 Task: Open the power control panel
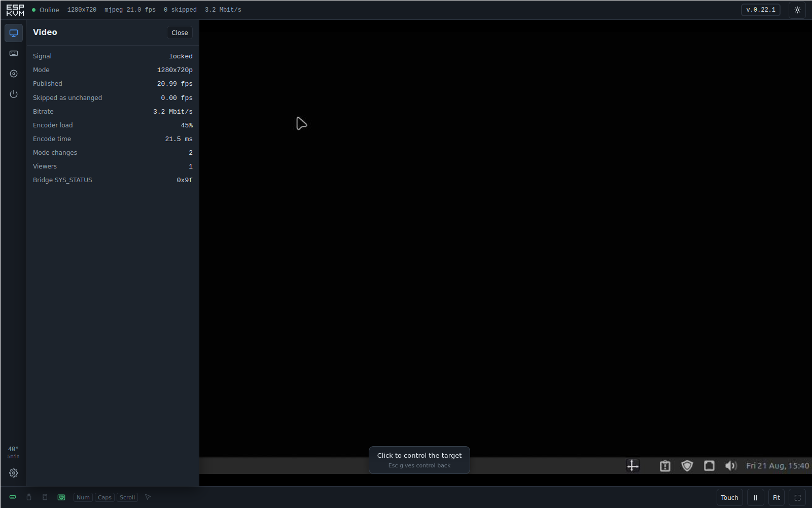click(14, 94)
